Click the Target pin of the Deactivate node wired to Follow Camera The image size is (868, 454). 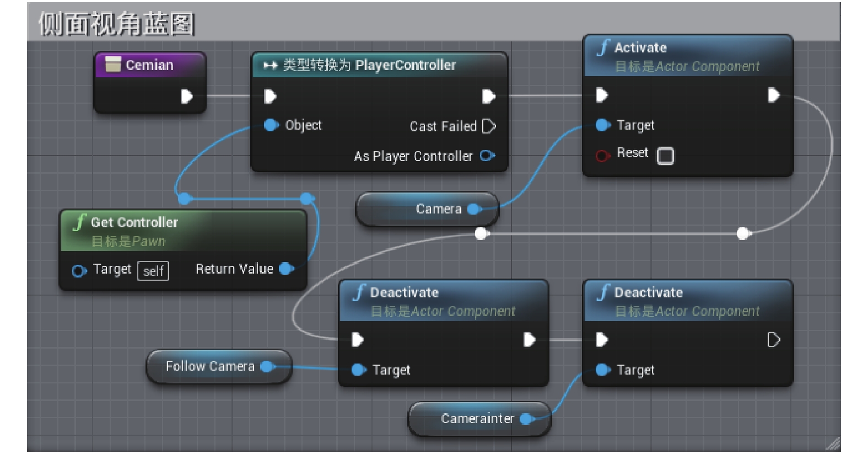[x=359, y=370]
